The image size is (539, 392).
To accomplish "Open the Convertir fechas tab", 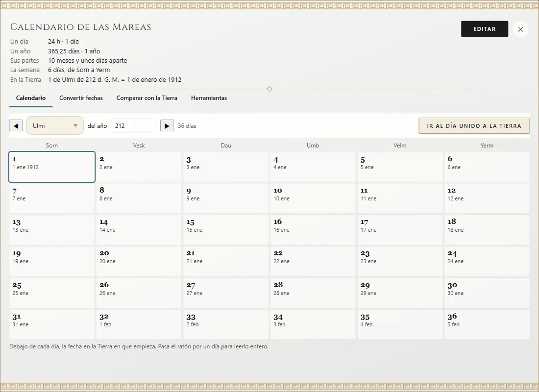I will click(81, 98).
